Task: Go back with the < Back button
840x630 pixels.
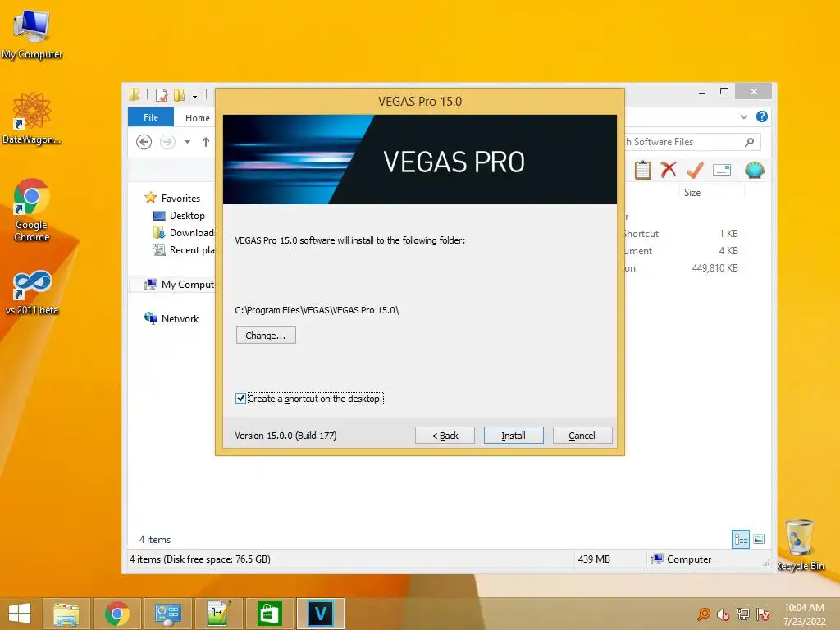Action: [445, 436]
